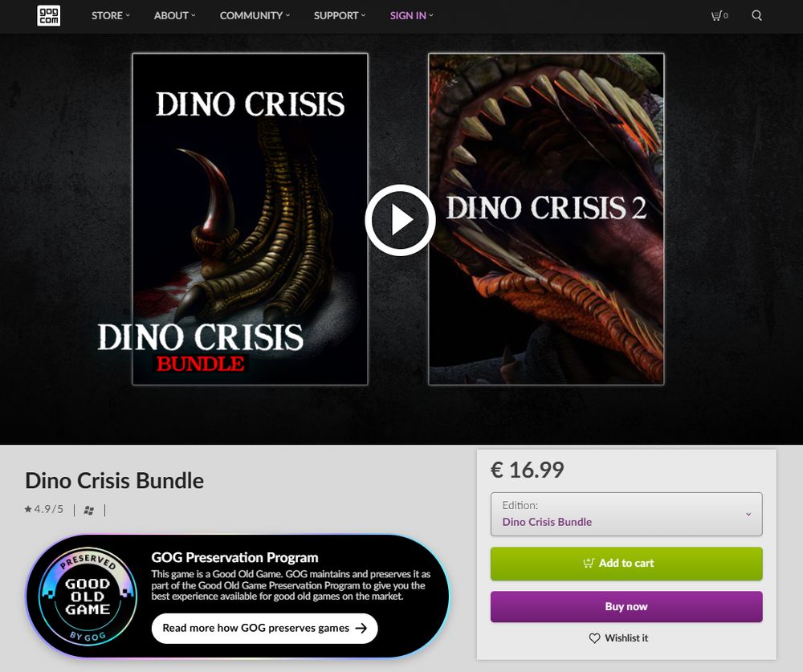Click the search magnifier icon
This screenshot has height=672, width=803.
(x=756, y=15)
